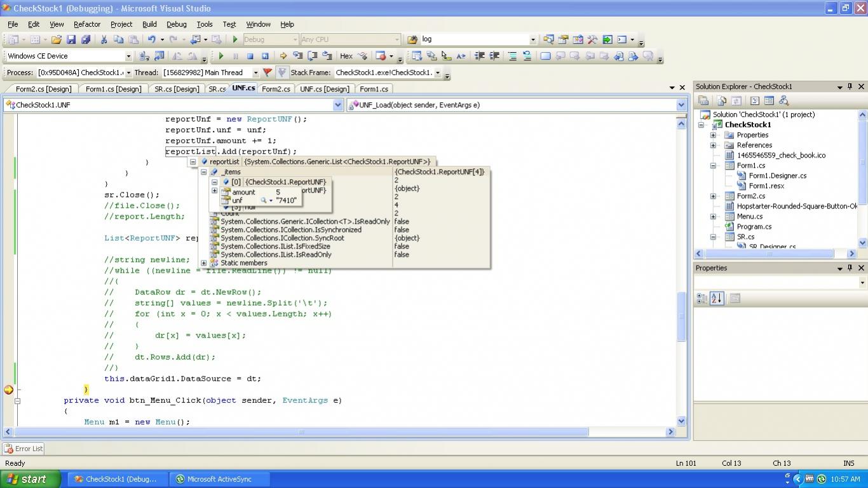Toggle the breakpoint in the editor margin
The image size is (868, 488).
pyautogui.click(x=8, y=390)
